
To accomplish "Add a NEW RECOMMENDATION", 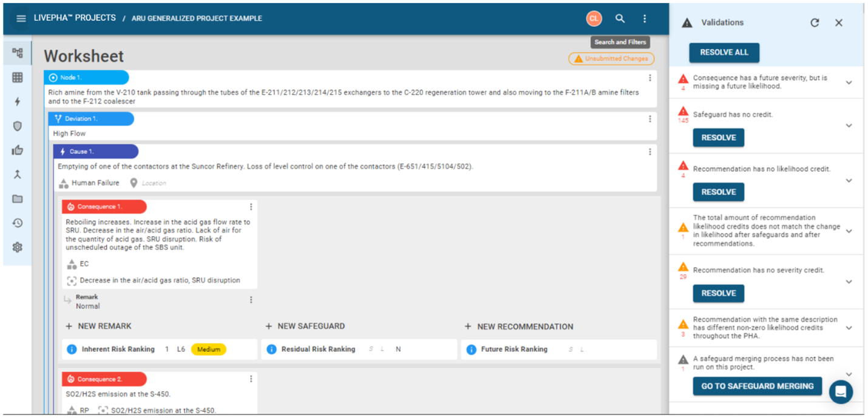I will click(x=519, y=326).
